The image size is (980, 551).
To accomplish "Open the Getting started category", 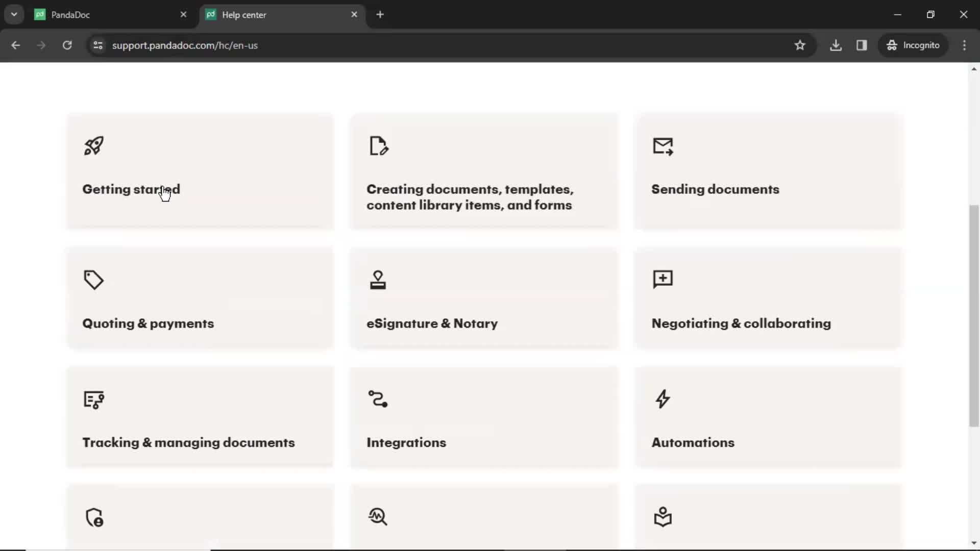I will tap(200, 172).
